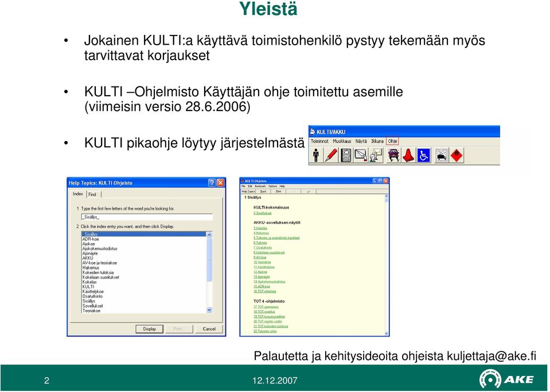Click the sketchpad with pen toolbar icon
The image size is (550, 392).
(x=361, y=155)
